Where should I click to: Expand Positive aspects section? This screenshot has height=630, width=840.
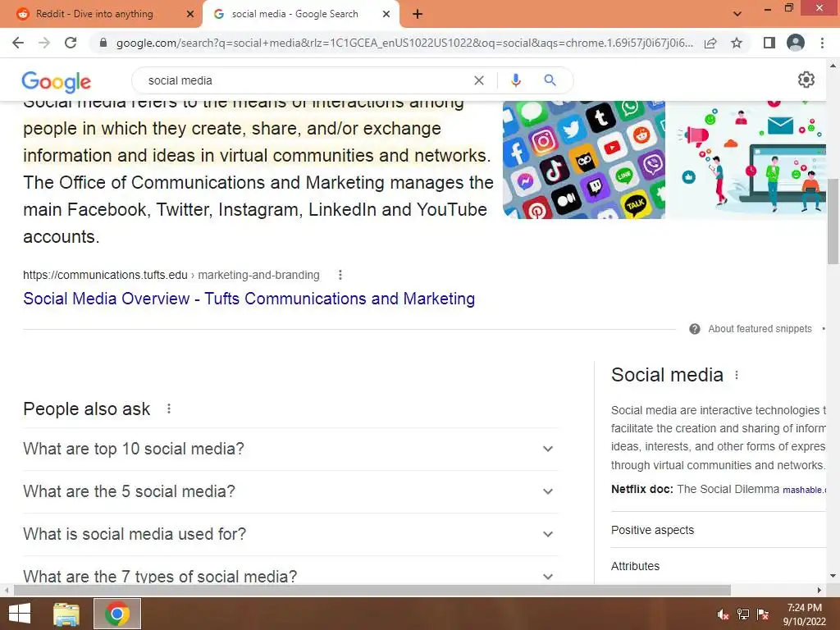[x=719, y=530]
